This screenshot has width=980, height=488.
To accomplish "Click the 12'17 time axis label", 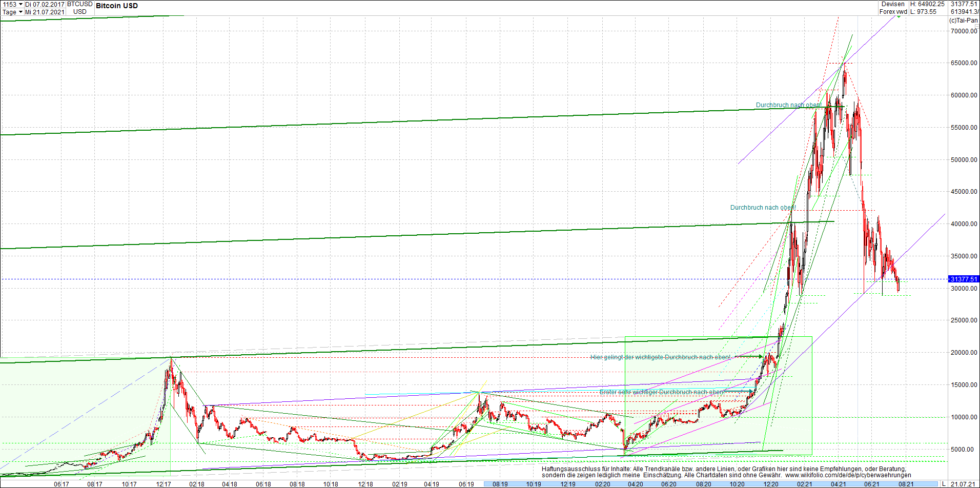I will [x=164, y=484].
